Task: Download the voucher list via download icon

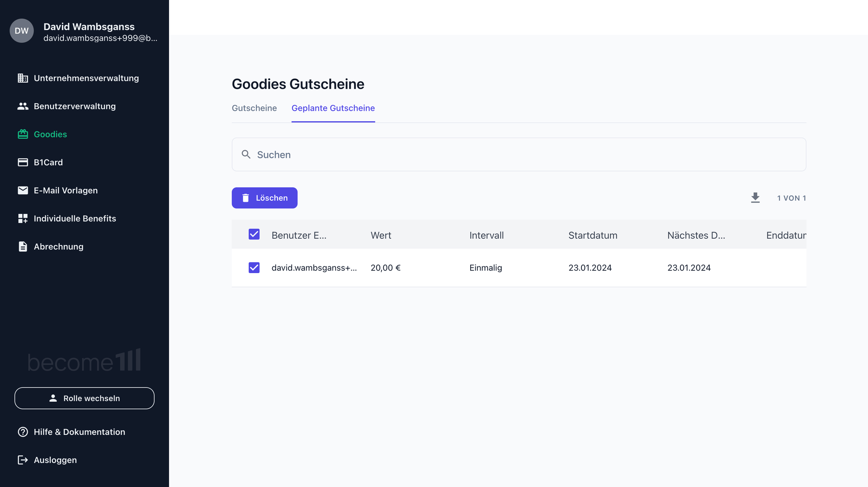Action: (x=755, y=198)
